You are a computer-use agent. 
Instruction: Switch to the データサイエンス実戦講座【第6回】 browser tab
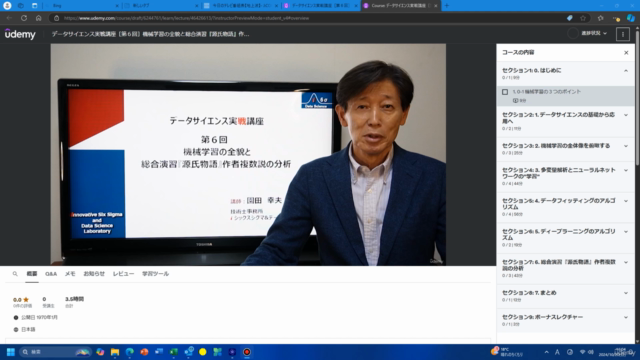[320, 6]
